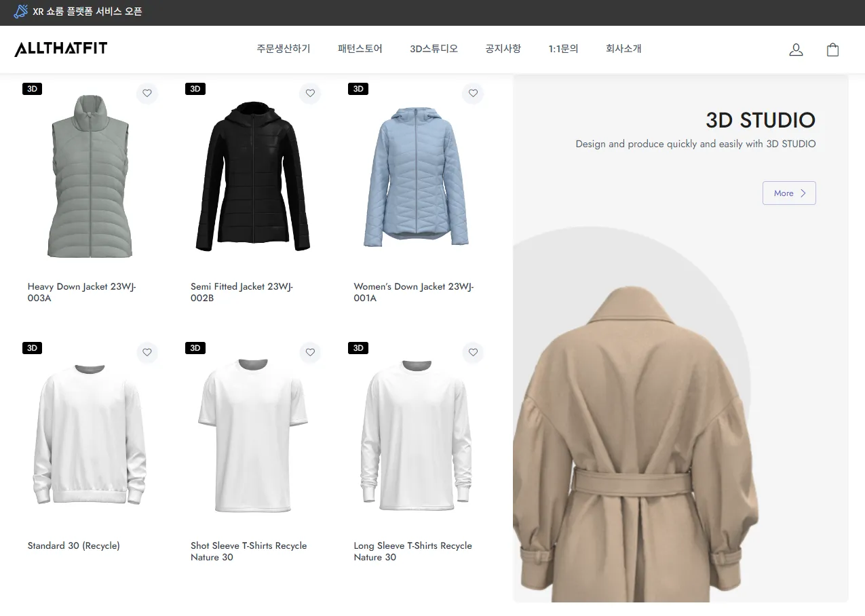The width and height of the screenshot is (865, 616).
Task: Open the user account icon
Action: 796,50
